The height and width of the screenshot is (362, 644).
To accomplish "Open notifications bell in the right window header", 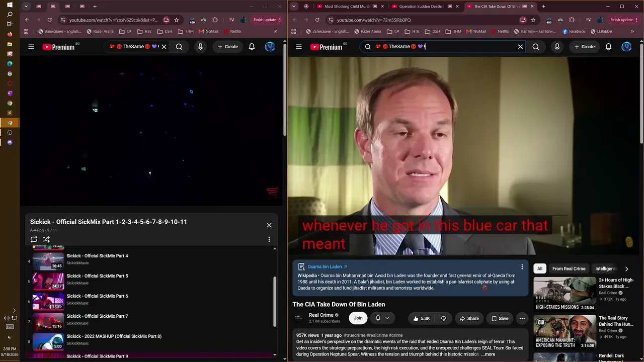I will pyautogui.click(x=609, y=47).
